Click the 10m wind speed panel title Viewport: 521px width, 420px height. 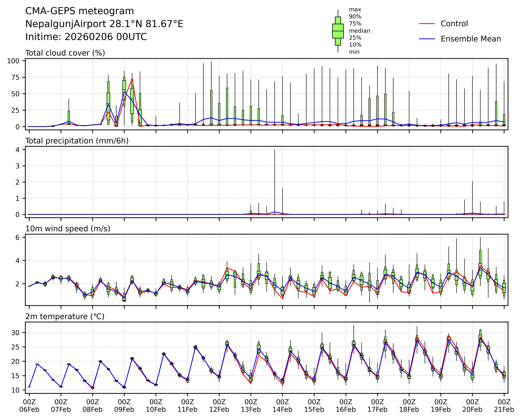68,229
